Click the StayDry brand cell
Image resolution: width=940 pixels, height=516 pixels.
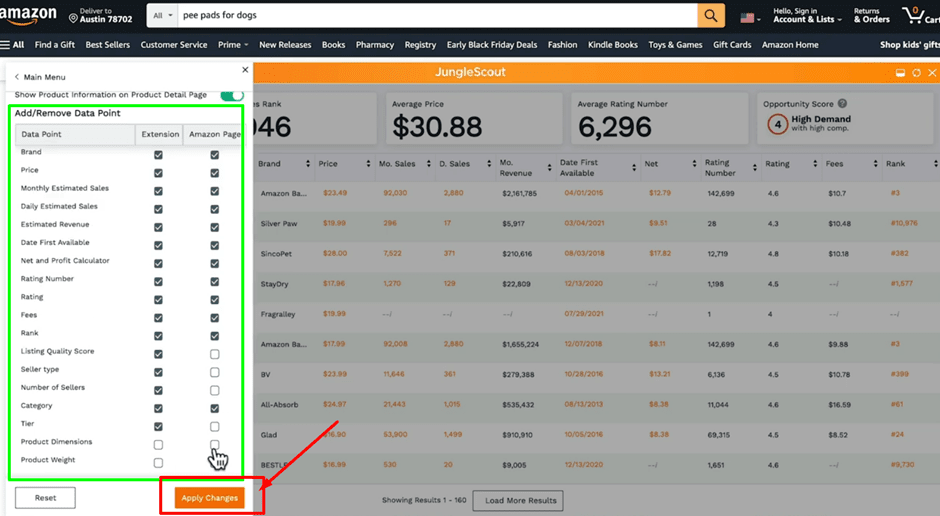pos(274,284)
